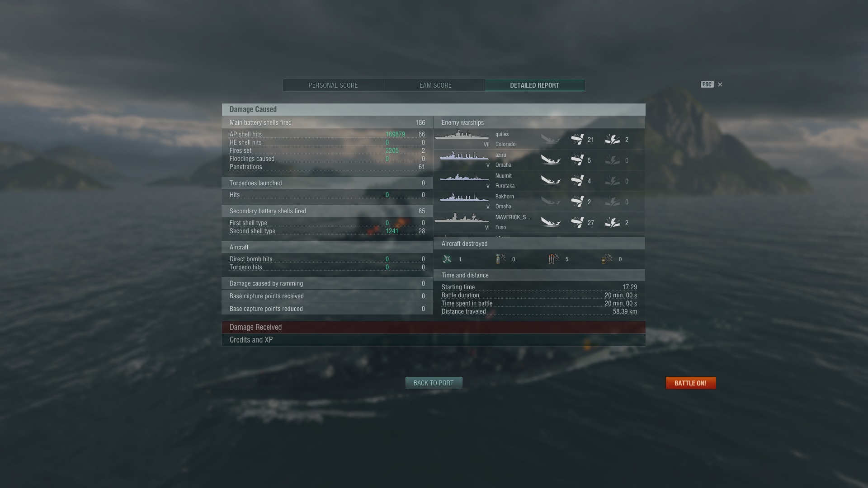Click the Fuso ship silhouette icon
This screenshot has height=488, width=868.
click(x=462, y=218)
